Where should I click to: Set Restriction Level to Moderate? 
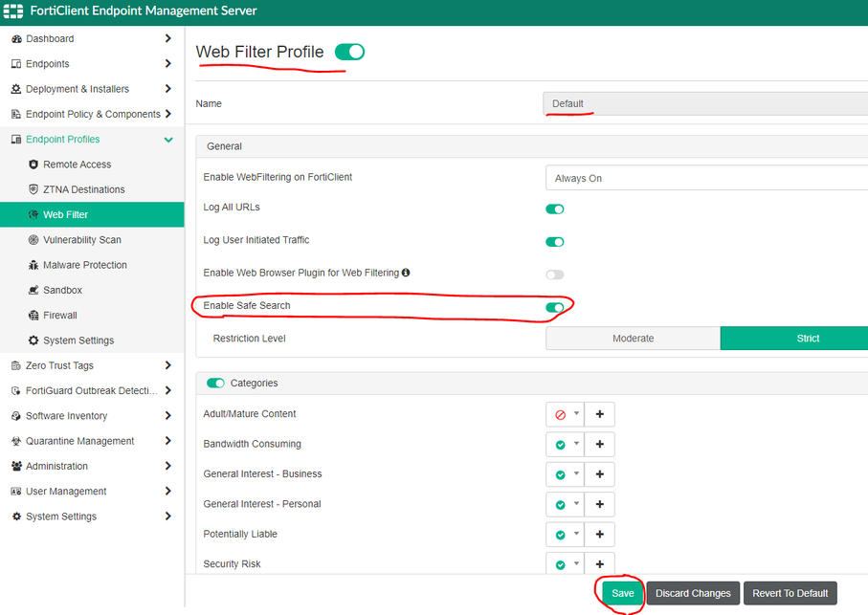coord(633,339)
